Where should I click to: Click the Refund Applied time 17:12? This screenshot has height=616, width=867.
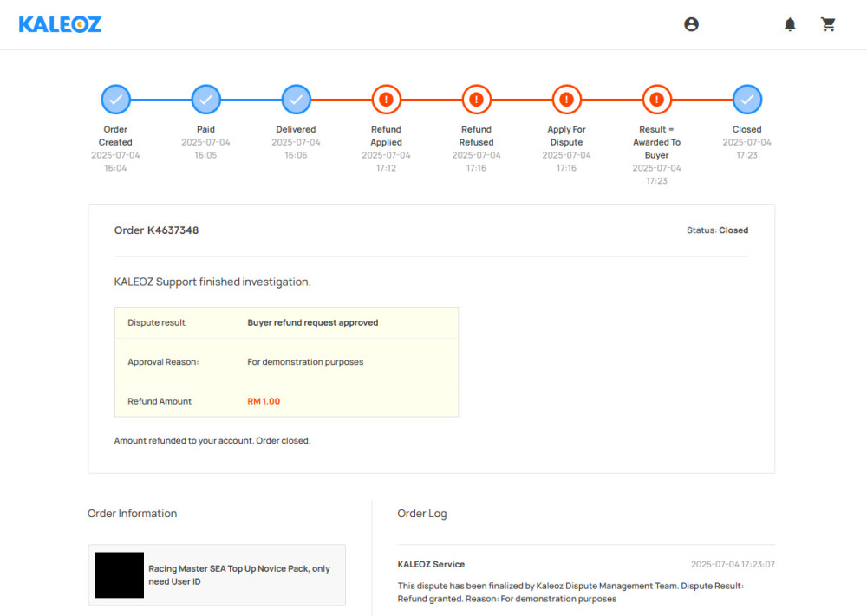(386, 168)
